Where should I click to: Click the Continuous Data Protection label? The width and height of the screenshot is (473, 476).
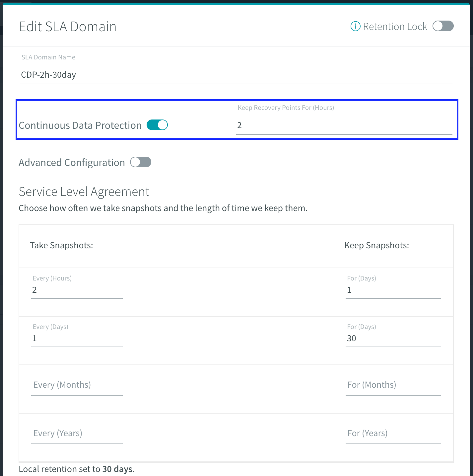click(x=80, y=125)
